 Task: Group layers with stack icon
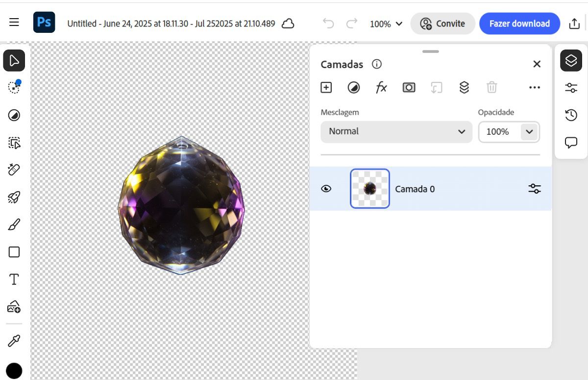coord(464,87)
